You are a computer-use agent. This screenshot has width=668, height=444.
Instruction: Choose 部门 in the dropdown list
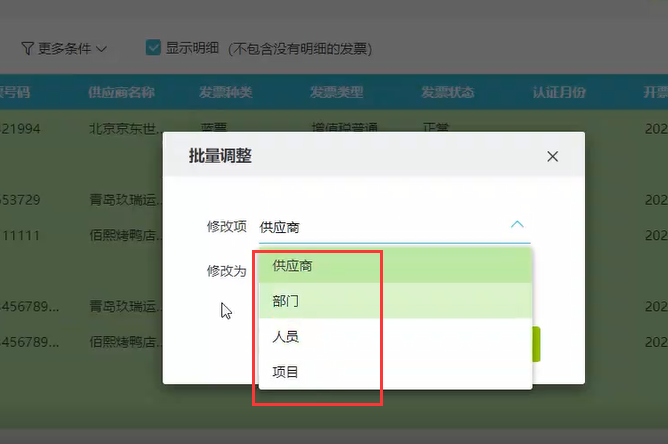point(286,301)
